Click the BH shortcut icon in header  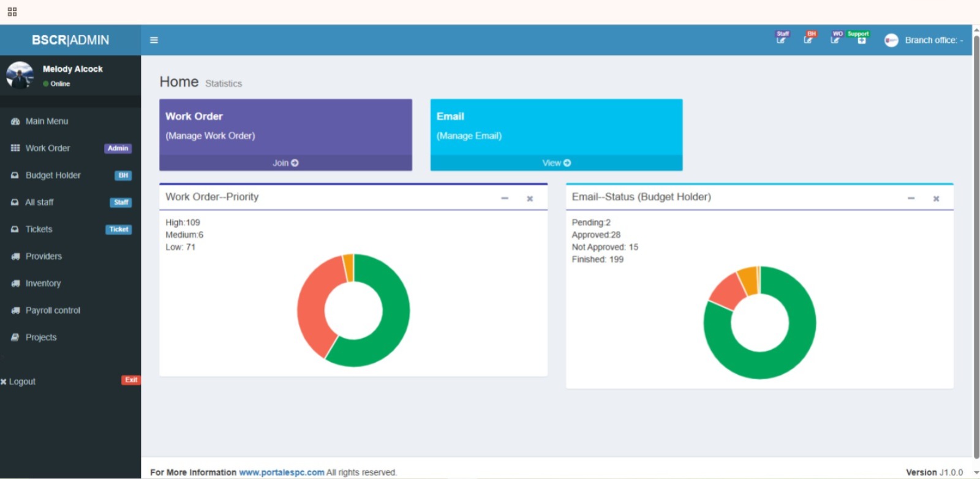[809, 39]
